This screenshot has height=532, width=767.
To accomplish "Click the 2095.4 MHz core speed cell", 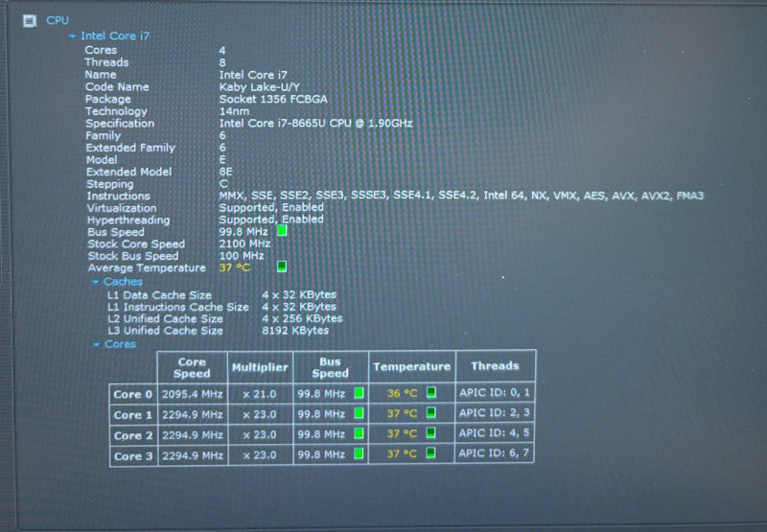I will (193, 394).
